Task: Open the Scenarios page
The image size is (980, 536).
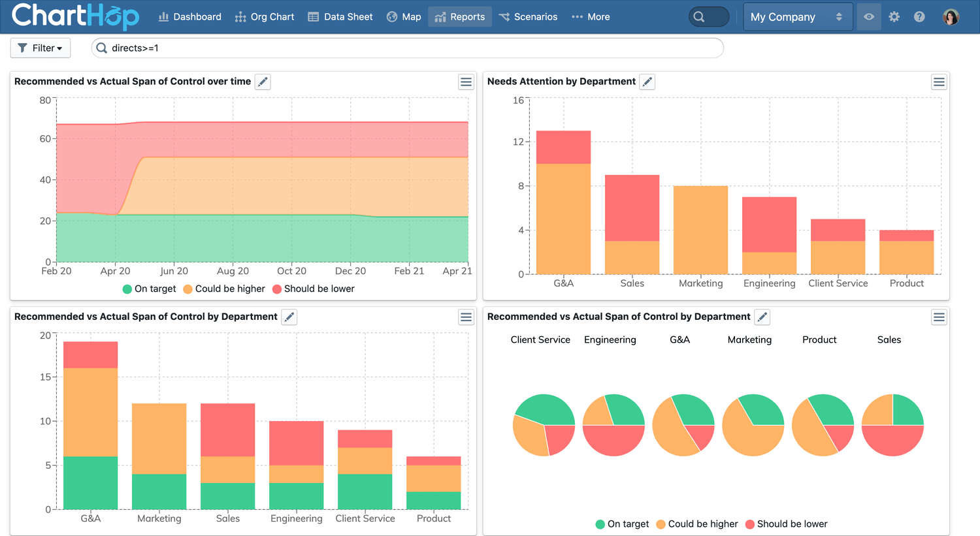Action: coord(528,17)
